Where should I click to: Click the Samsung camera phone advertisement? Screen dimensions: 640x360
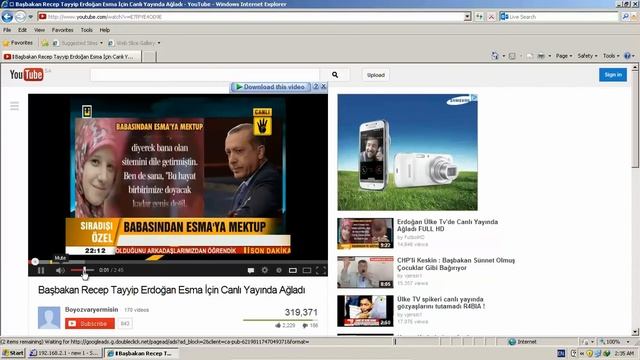click(407, 152)
